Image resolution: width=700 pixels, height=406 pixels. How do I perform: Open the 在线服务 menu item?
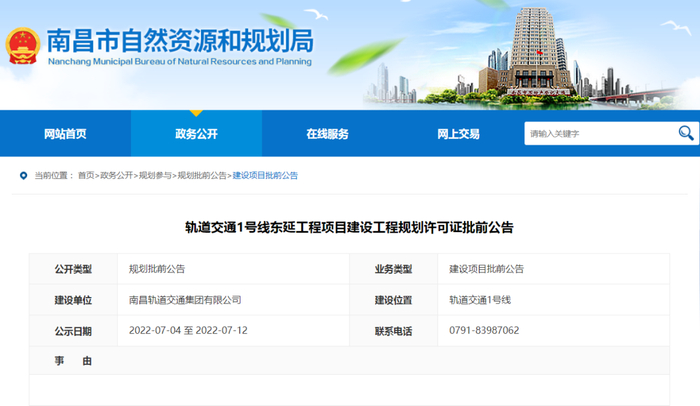(x=327, y=134)
